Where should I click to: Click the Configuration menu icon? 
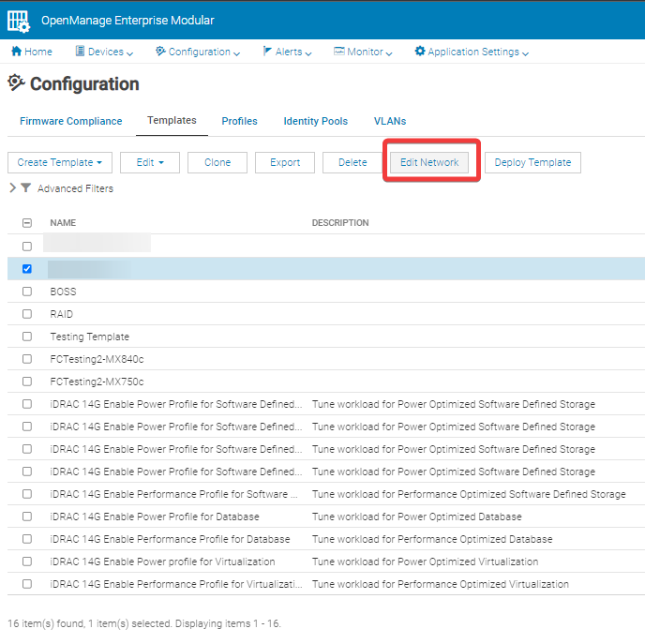pyautogui.click(x=160, y=52)
